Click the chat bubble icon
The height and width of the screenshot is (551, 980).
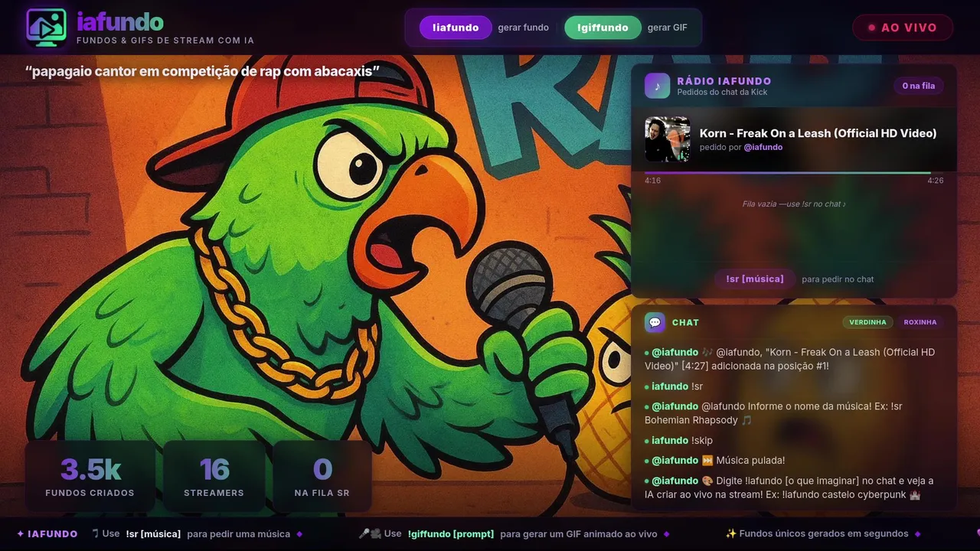655,322
